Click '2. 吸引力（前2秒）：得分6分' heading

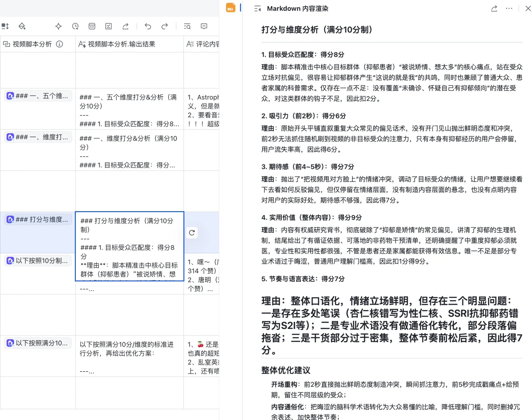coord(304,116)
